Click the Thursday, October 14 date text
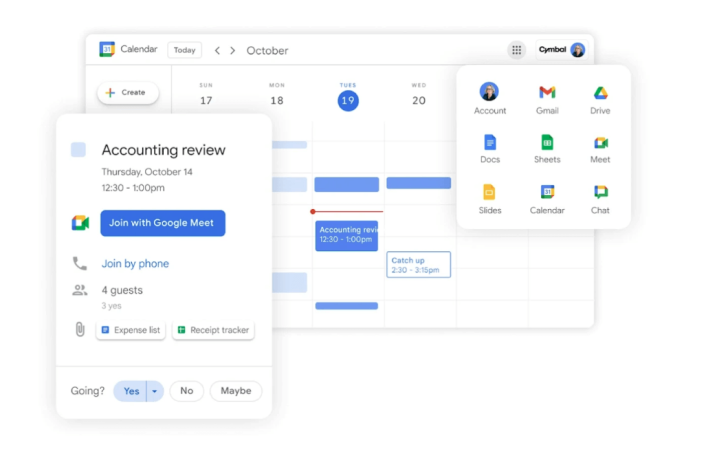Screen dimensions: 728x456 147,172
